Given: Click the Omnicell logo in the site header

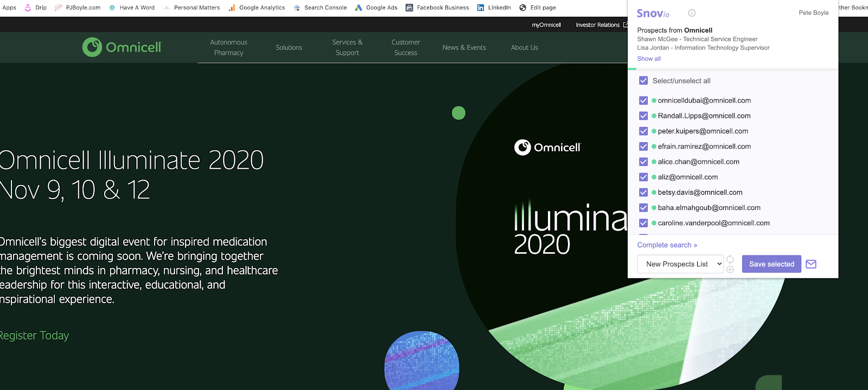Looking at the screenshot, I should 122,47.
